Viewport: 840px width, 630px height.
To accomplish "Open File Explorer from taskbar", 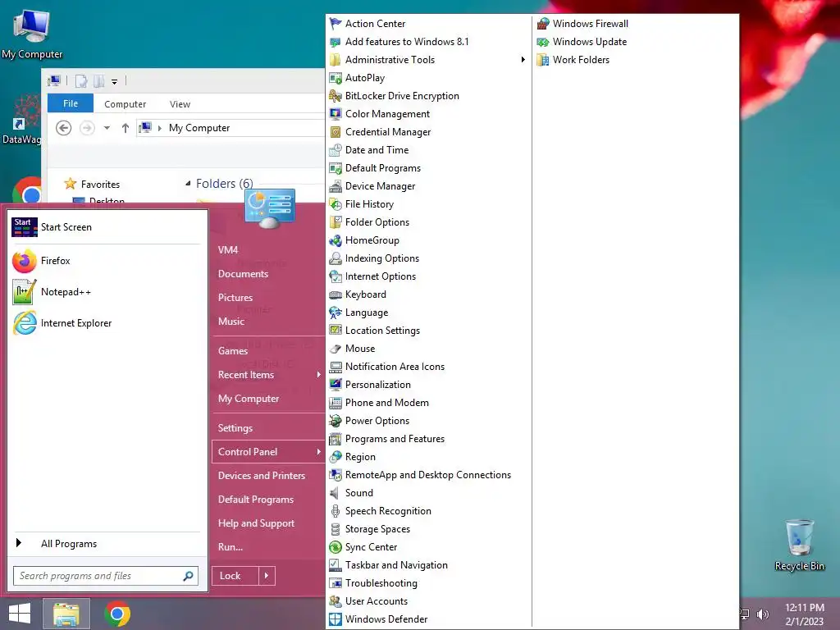I will (66, 614).
